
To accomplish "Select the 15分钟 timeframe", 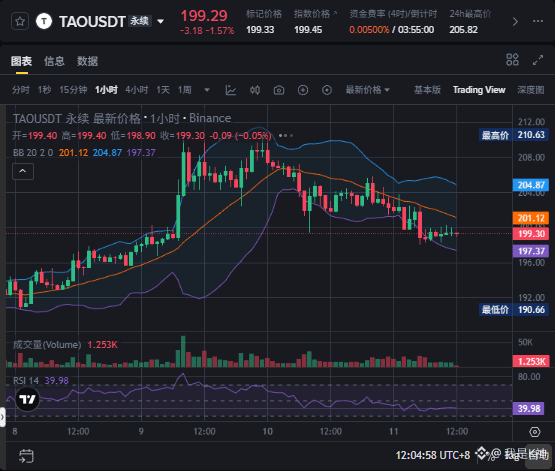I will click(73, 90).
